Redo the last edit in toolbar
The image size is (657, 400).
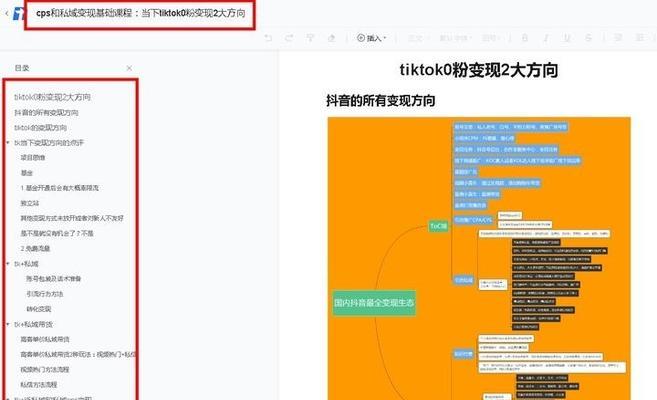pos(289,38)
